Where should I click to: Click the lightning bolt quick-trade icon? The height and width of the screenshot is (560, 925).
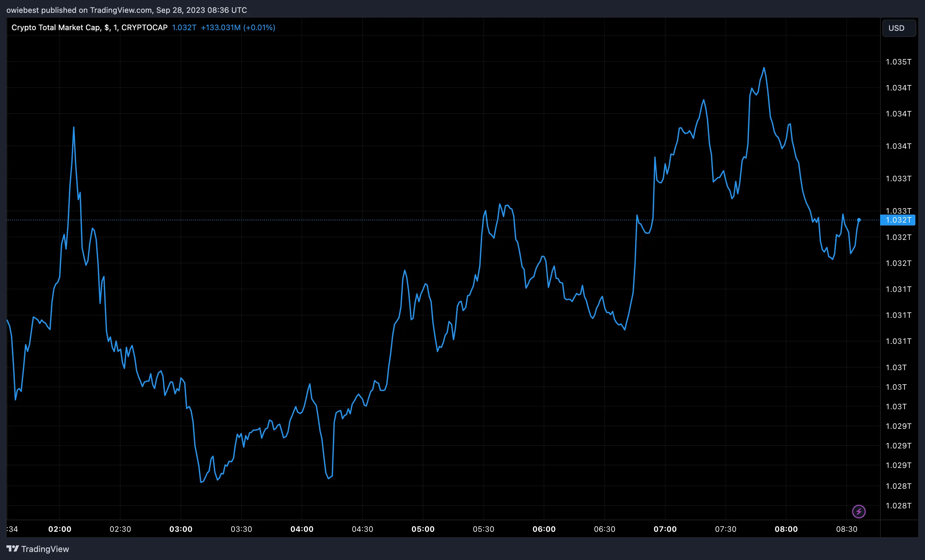point(859,511)
